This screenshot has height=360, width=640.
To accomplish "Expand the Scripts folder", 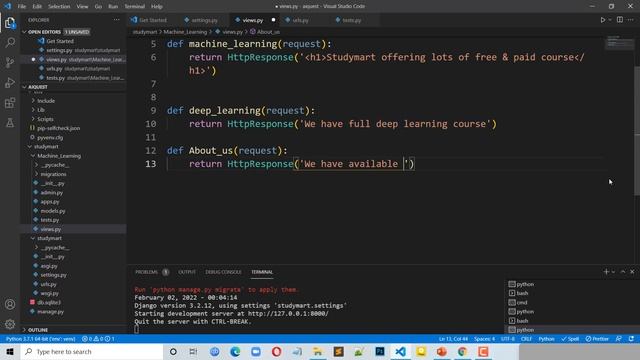I will pos(45,119).
